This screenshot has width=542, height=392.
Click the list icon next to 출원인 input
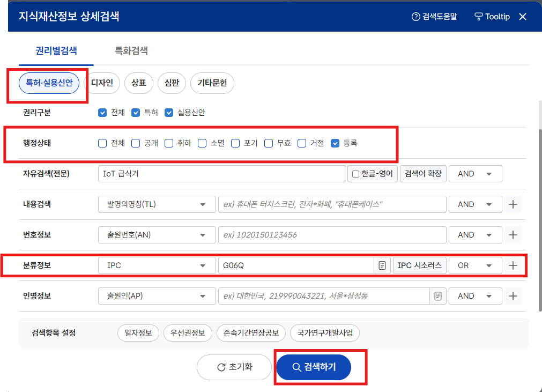438,295
